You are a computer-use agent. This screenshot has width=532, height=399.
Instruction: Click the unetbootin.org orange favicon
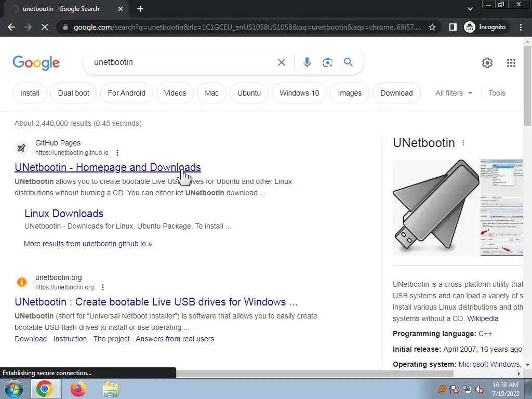pyautogui.click(x=22, y=282)
